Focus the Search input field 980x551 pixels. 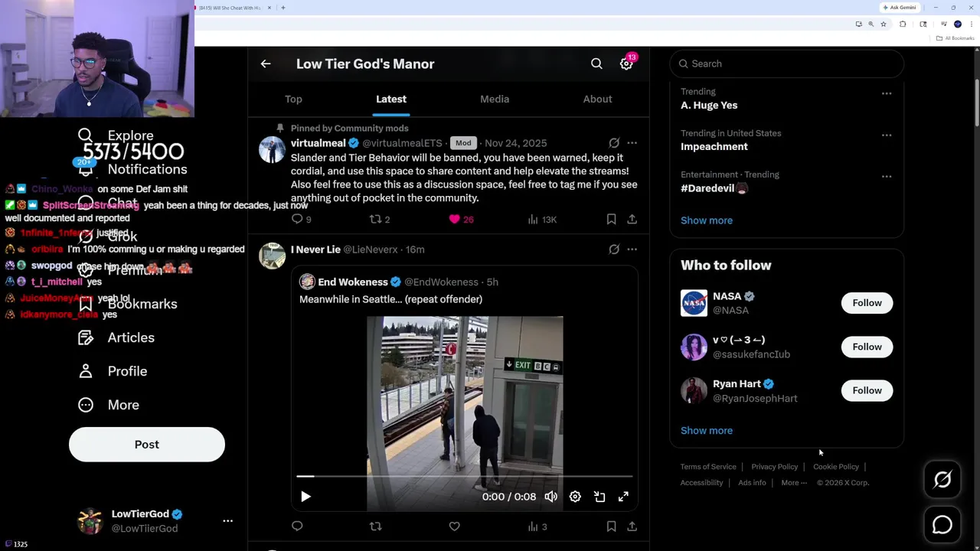click(787, 64)
